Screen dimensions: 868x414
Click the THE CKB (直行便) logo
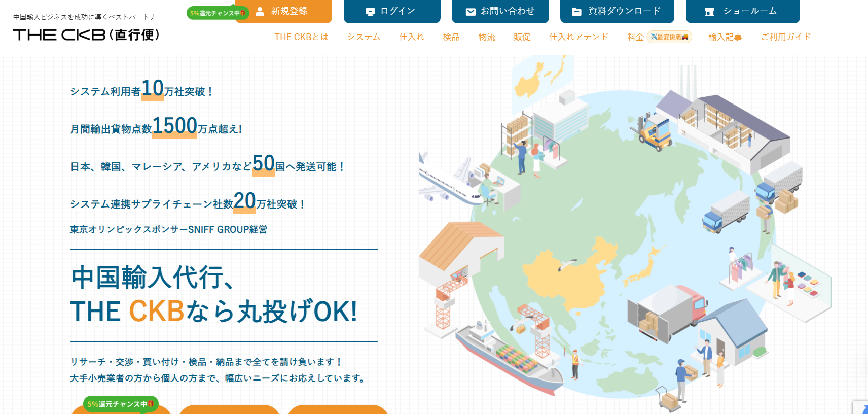click(x=86, y=34)
